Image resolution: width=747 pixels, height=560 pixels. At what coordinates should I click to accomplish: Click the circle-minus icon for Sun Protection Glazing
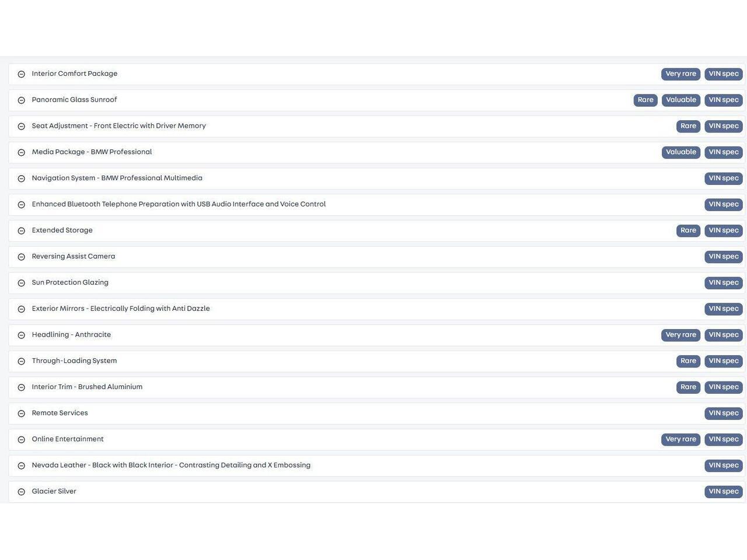coord(22,283)
